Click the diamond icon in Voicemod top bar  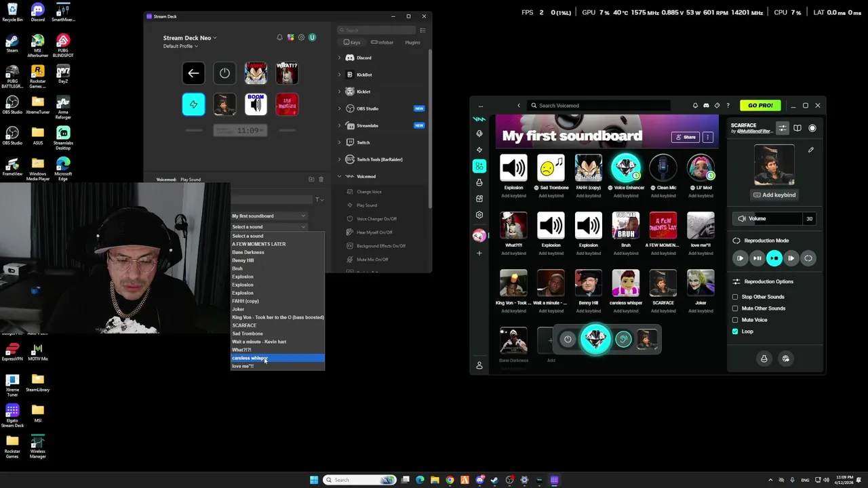(717, 106)
